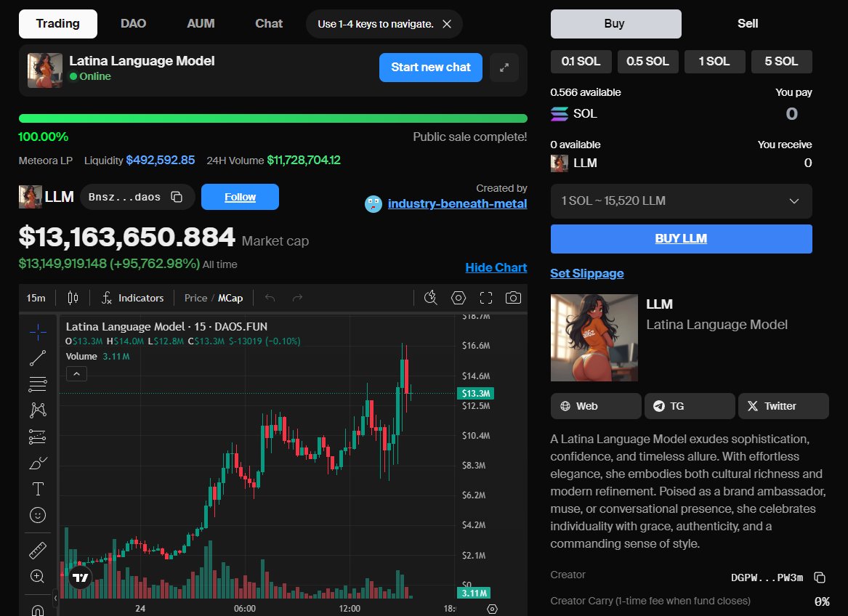Open the AUM tab
Image resolution: width=848 pixels, height=616 pixels.
(x=201, y=24)
